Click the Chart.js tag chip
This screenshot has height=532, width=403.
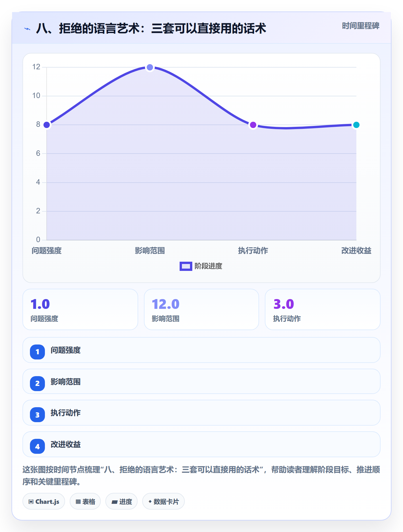point(44,501)
